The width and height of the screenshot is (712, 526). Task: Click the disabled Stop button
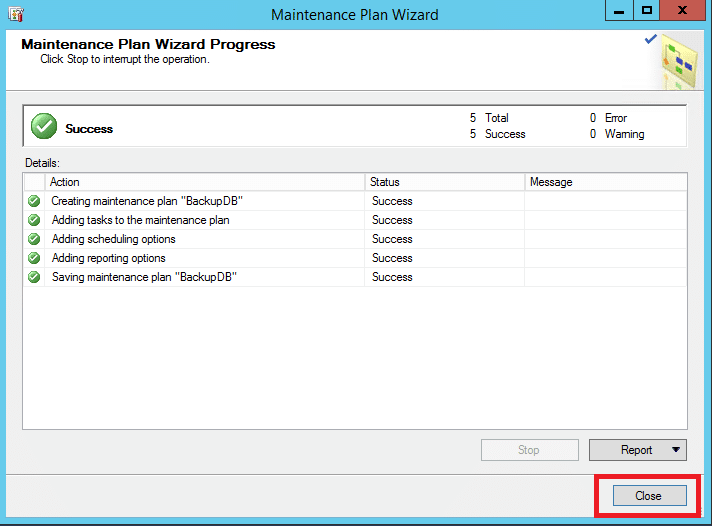(x=530, y=450)
